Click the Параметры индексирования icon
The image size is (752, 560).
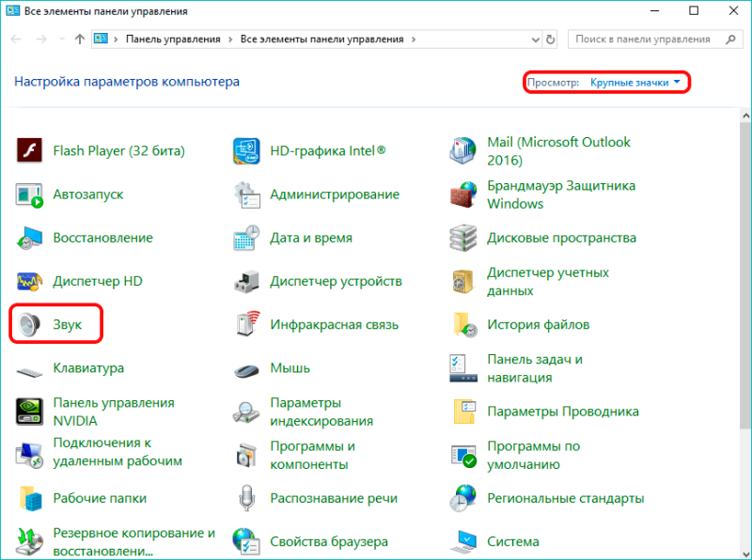click(246, 412)
